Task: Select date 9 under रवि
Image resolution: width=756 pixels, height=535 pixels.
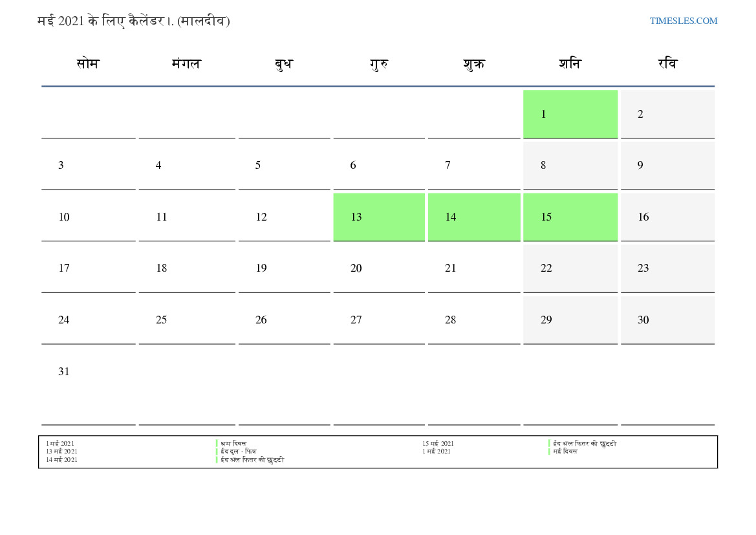Action: [668, 165]
